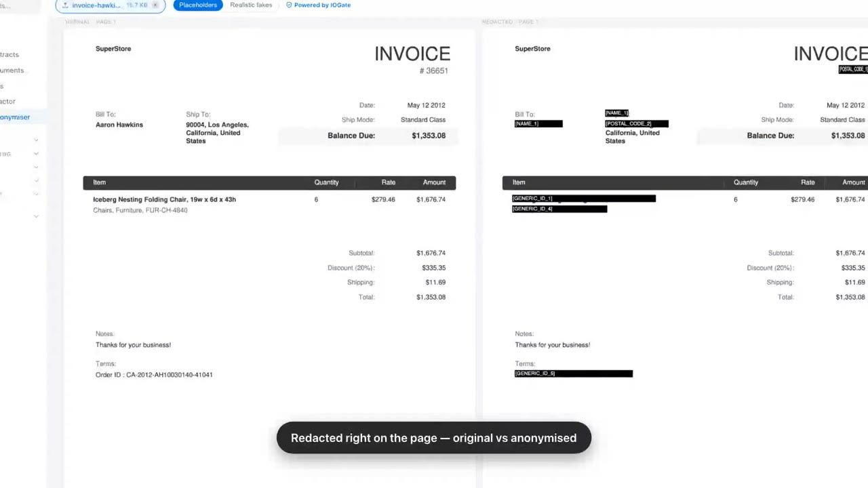Open the Contracts item in the sidebar
This screenshot has height=488, width=868.
tap(9, 55)
